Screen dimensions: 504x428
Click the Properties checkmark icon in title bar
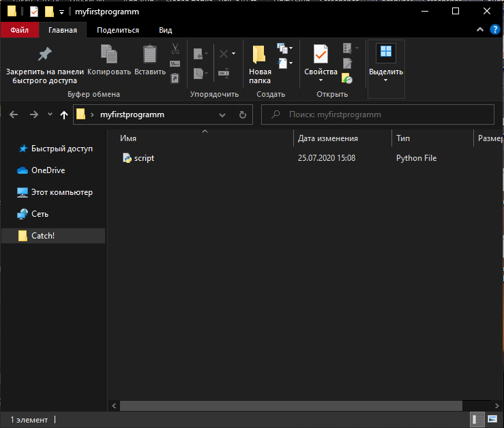coord(34,12)
